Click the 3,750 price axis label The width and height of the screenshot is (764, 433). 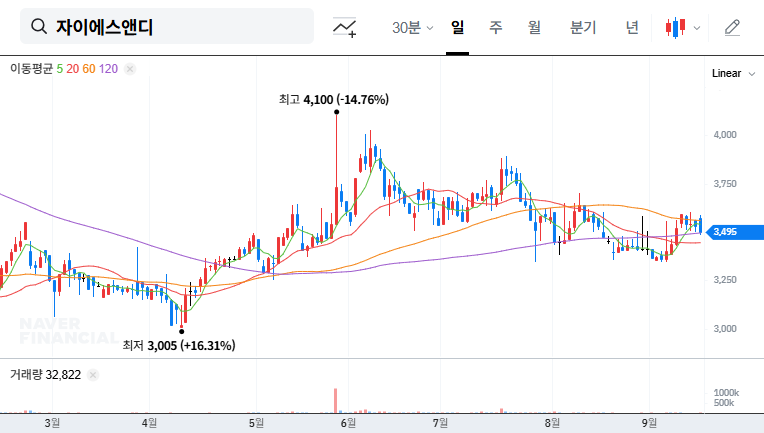click(725, 184)
